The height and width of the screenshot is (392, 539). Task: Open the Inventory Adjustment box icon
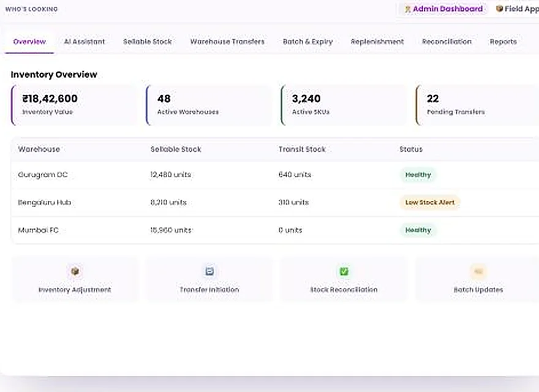click(75, 271)
